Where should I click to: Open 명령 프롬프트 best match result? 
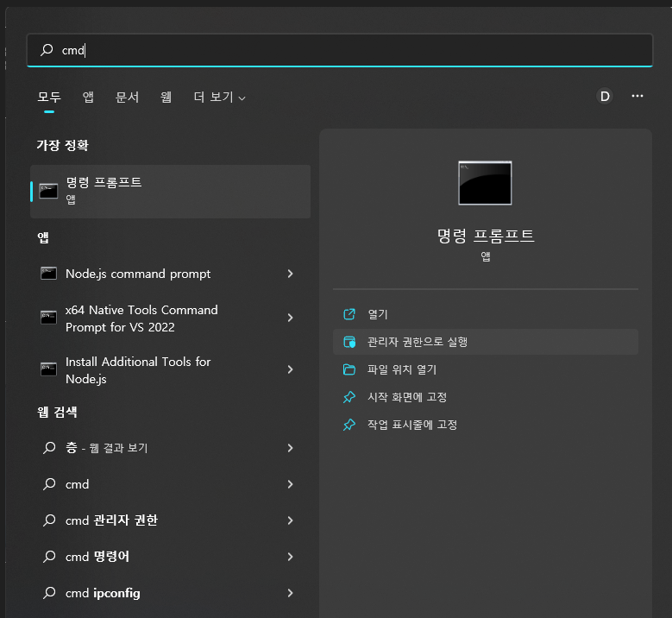170,192
